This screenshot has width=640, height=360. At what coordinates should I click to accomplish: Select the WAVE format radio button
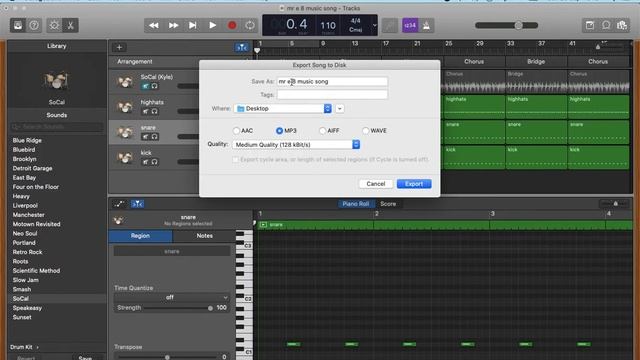pos(366,131)
